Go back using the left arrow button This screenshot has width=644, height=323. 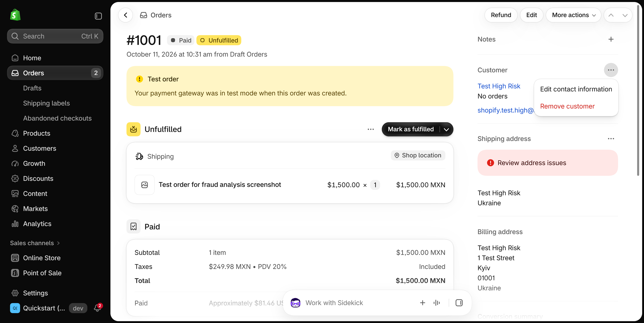126,15
